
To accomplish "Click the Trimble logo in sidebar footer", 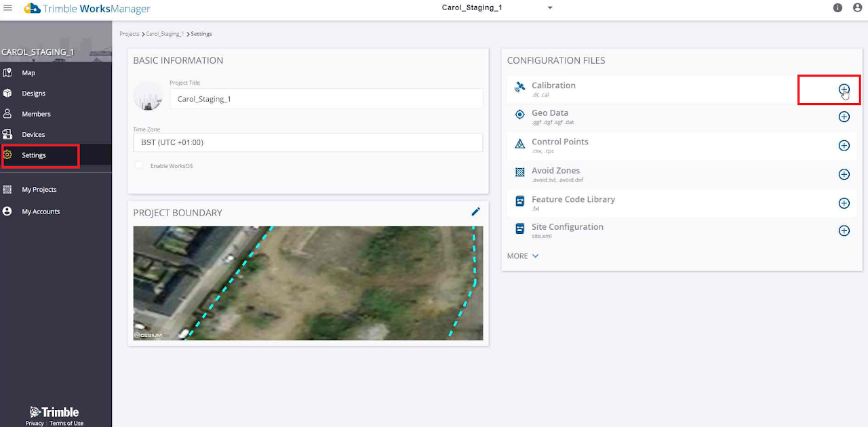I will coord(54,412).
